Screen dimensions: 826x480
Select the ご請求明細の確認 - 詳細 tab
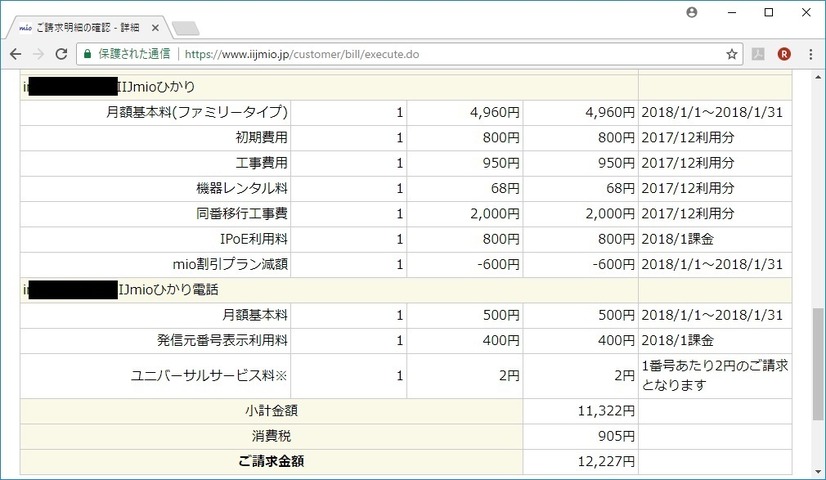88,27
